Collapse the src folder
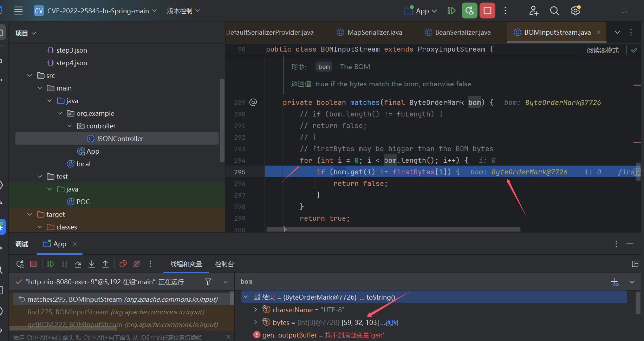 click(x=30, y=75)
